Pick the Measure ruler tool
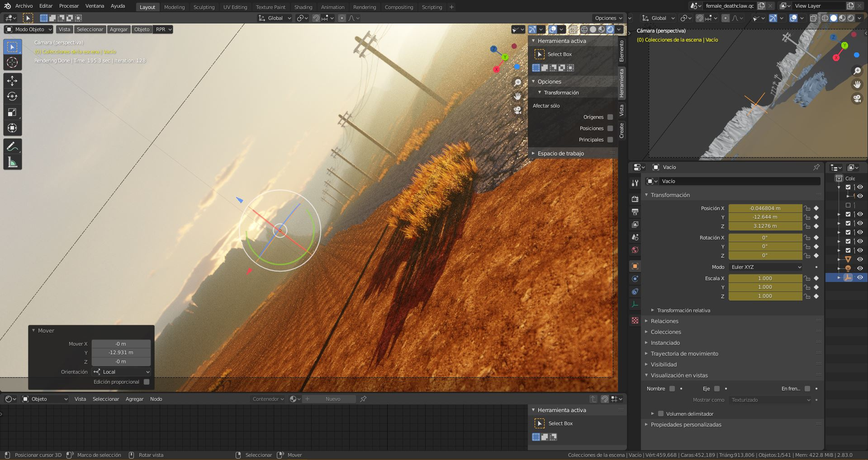The image size is (868, 460). [x=12, y=162]
